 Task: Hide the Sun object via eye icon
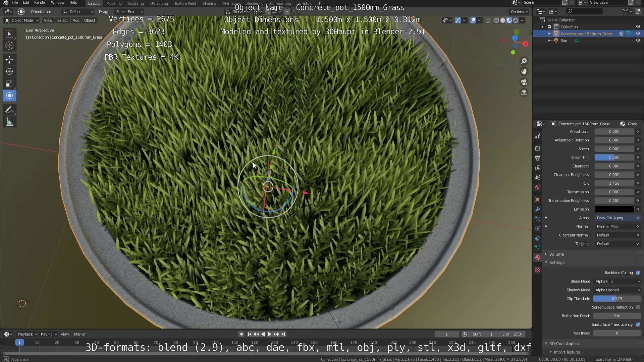[x=638, y=41]
